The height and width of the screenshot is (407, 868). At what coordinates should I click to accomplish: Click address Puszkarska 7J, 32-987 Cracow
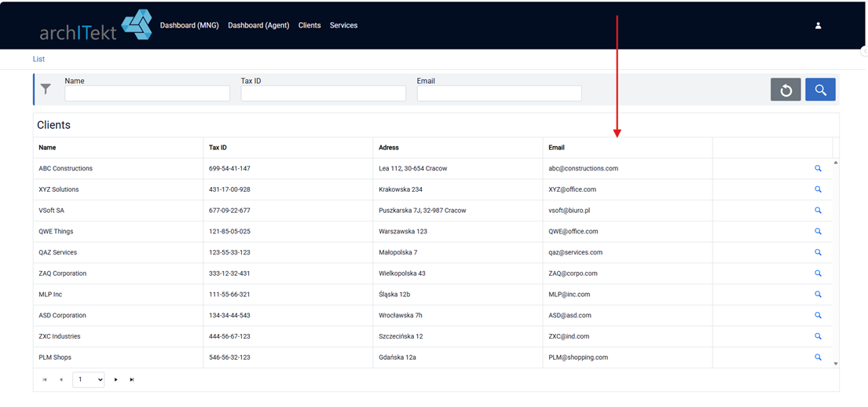(x=423, y=211)
